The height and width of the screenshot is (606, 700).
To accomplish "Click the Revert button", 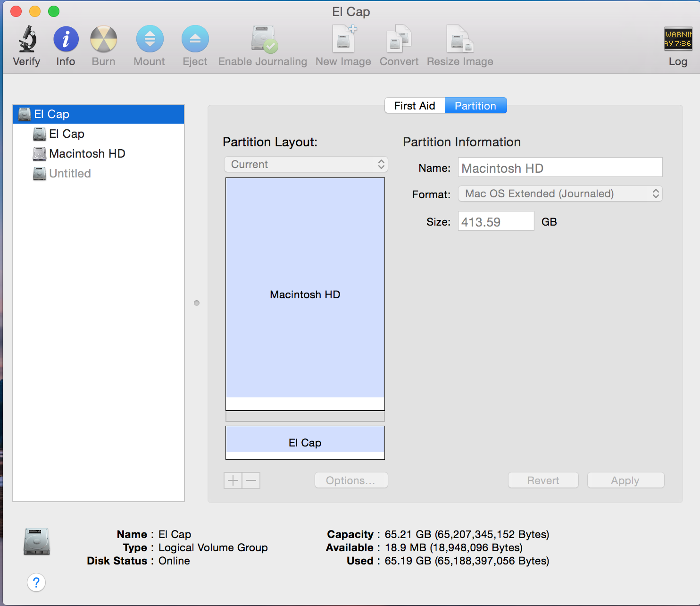I will pos(543,480).
